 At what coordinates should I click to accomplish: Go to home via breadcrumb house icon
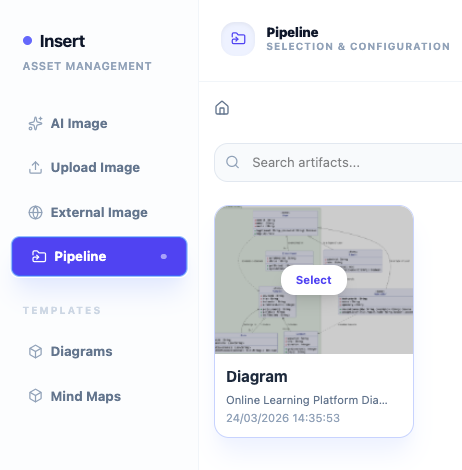(x=222, y=108)
